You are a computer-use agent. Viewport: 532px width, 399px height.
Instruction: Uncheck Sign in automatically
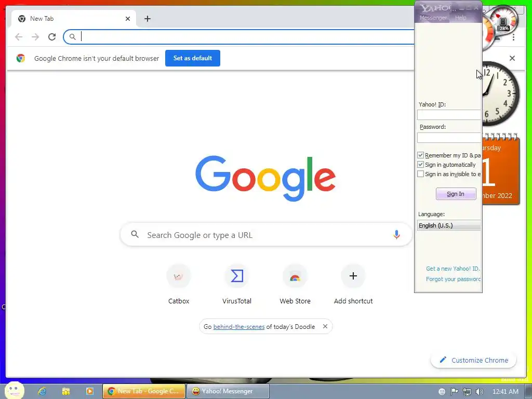coord(420,165)
